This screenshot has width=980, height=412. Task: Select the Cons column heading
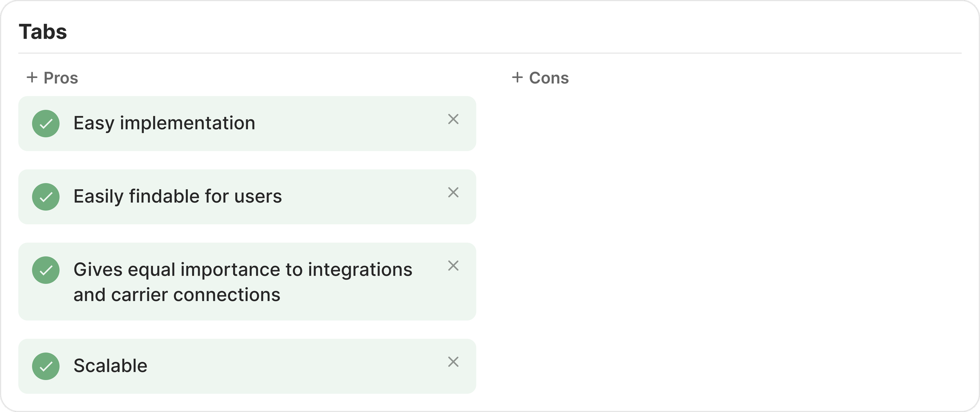click(549, 78)
